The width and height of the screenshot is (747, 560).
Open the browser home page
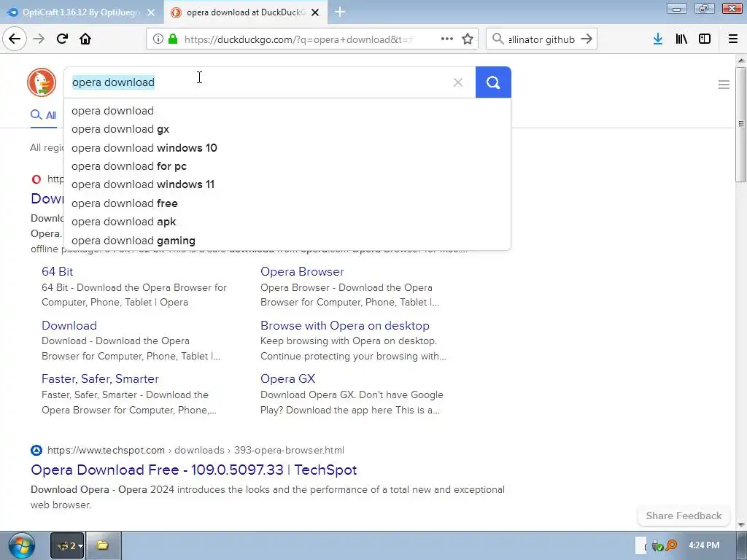[85, 39]
